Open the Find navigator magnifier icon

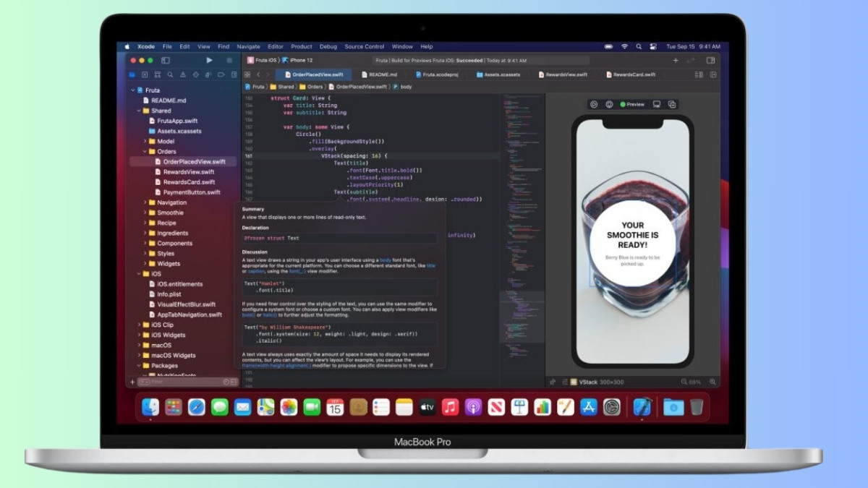[170, 74]
